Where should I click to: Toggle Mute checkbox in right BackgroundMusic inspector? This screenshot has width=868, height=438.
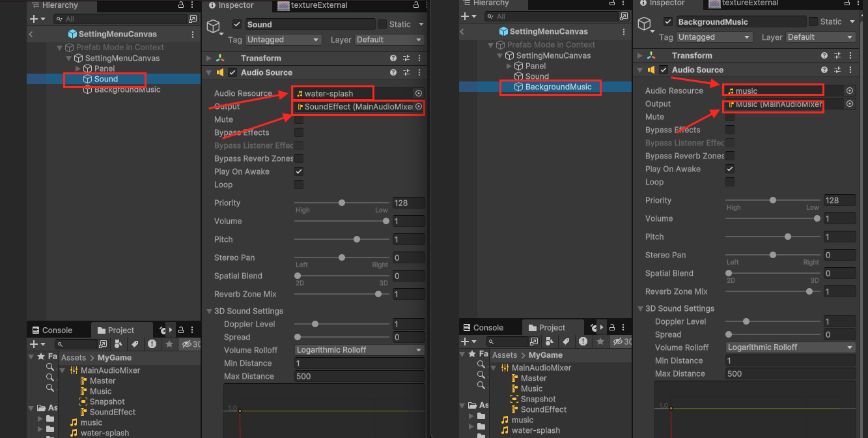point(730,117)
